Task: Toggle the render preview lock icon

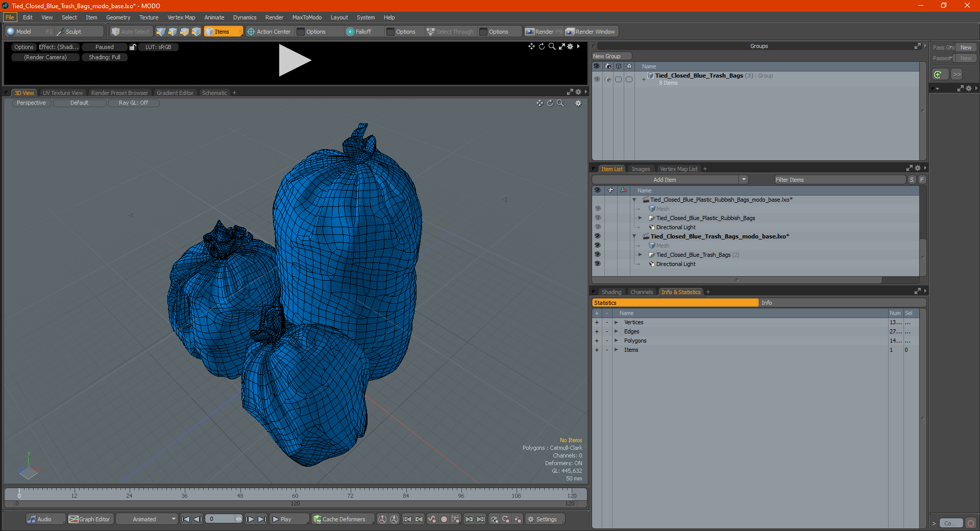Action: [x=133, y=47]
